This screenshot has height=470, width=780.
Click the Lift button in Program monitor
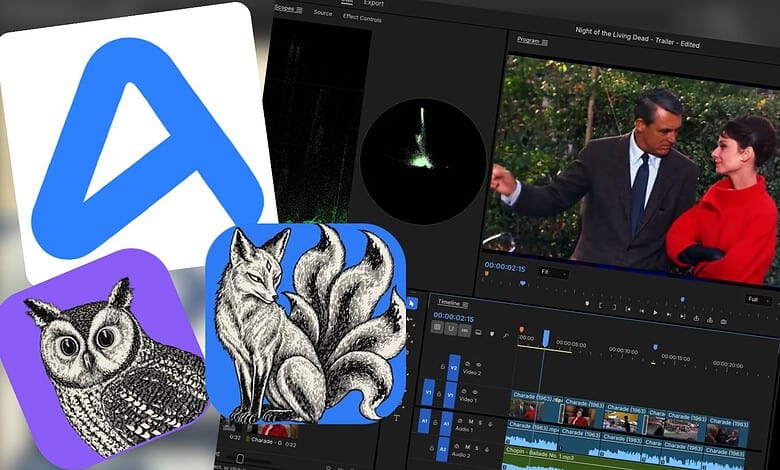pyautogui.click(x=696, y=318)
